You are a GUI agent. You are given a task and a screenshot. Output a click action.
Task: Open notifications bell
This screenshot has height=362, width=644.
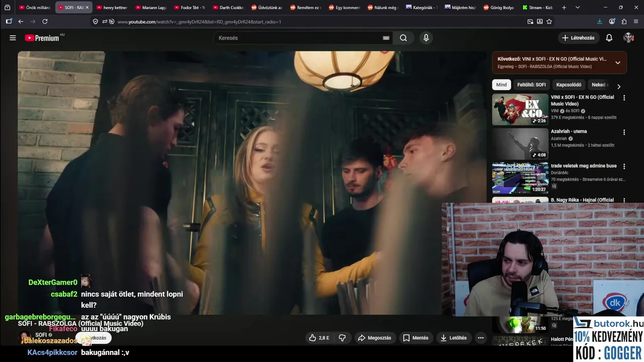[609, 38]
